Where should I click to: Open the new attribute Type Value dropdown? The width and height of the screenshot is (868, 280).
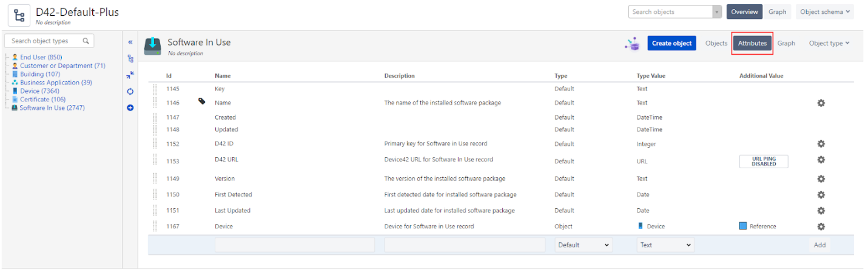point(665,245)
